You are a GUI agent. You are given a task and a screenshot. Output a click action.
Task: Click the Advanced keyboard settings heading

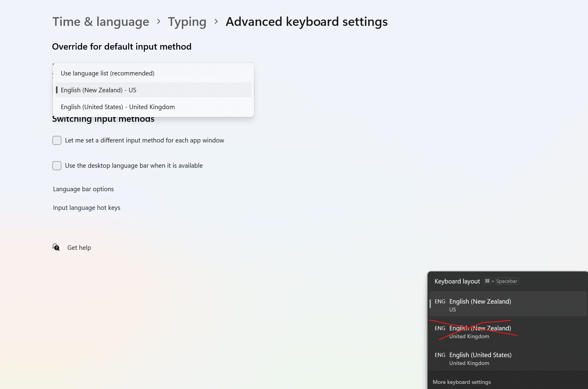(307, 21)
